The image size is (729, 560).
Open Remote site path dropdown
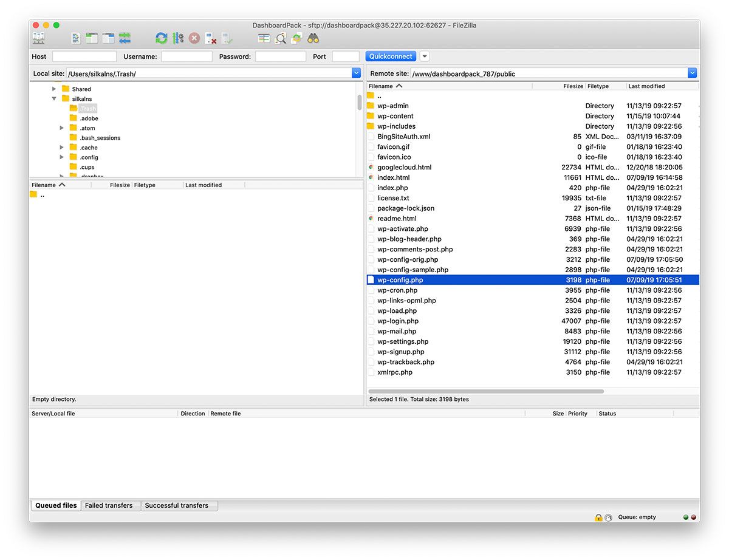[692, 73]
